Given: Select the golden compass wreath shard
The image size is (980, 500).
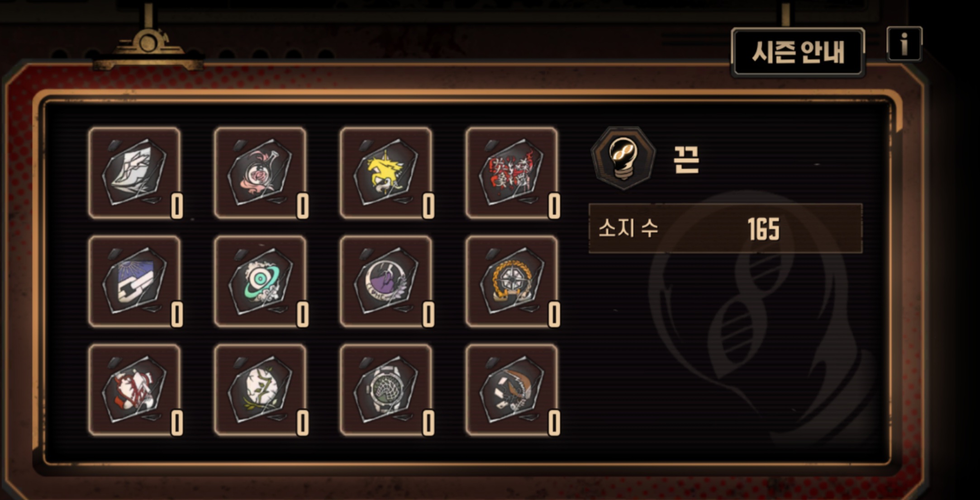Looking at the screenshot, I should 512,281.
